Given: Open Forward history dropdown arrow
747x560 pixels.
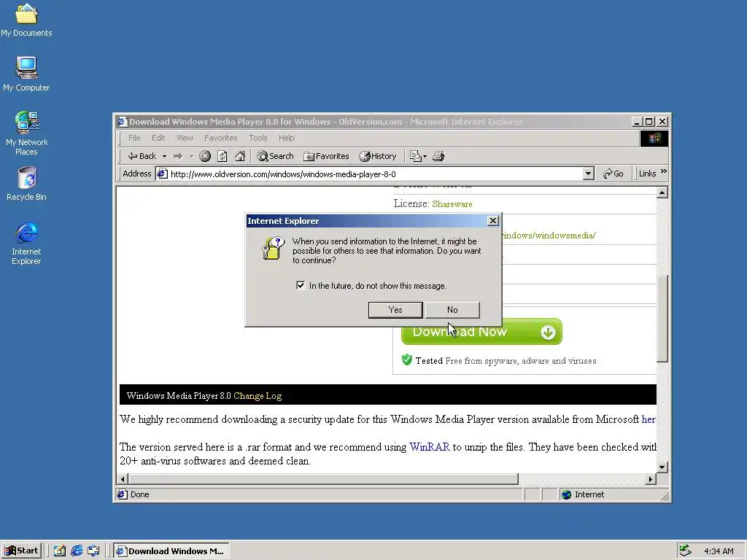Looking at the screenshot, I should 191,156.
